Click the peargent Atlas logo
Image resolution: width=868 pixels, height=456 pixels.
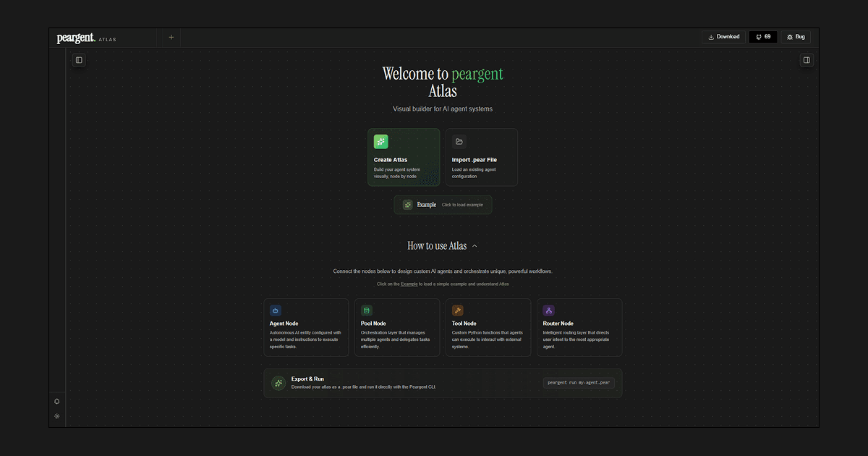(x=76, y=37)
